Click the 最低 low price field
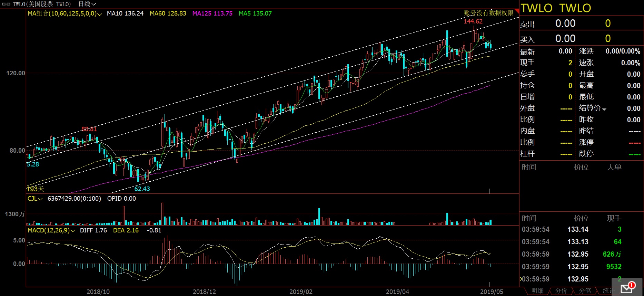The width and height of the screenshot is (644, 296). (610, 97)
